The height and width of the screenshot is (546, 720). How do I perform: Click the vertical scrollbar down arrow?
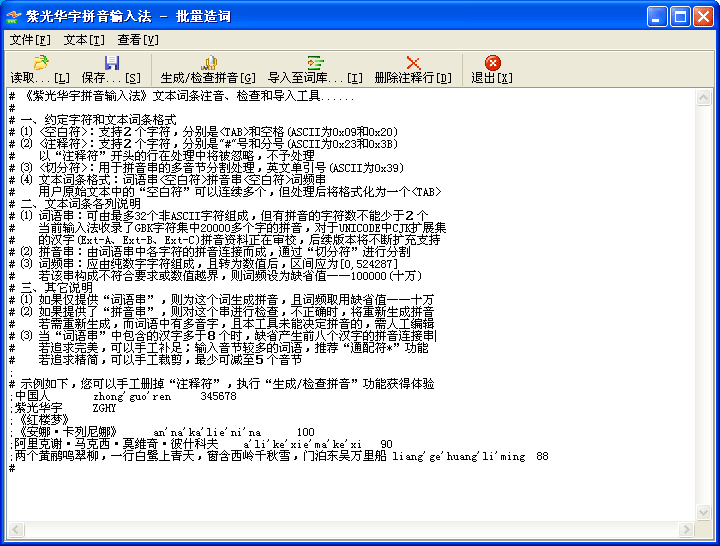click(x=705, y=514)
